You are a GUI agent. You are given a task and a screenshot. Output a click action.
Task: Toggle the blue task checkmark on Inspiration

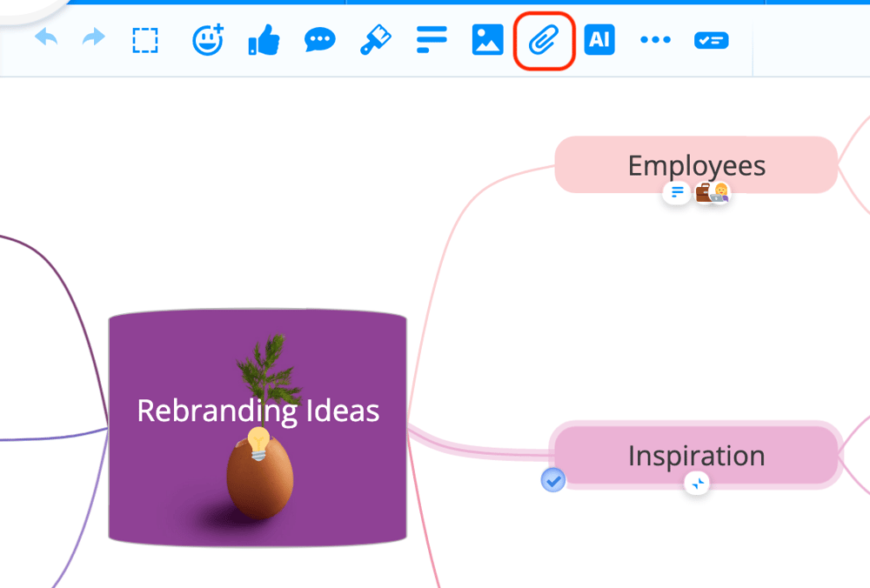pos(553,479)
